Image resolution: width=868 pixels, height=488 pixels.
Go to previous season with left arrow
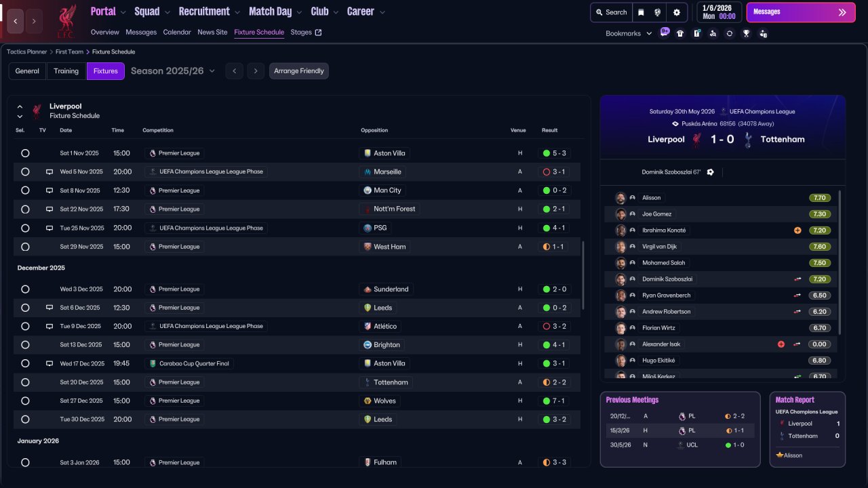coord(234,71)
